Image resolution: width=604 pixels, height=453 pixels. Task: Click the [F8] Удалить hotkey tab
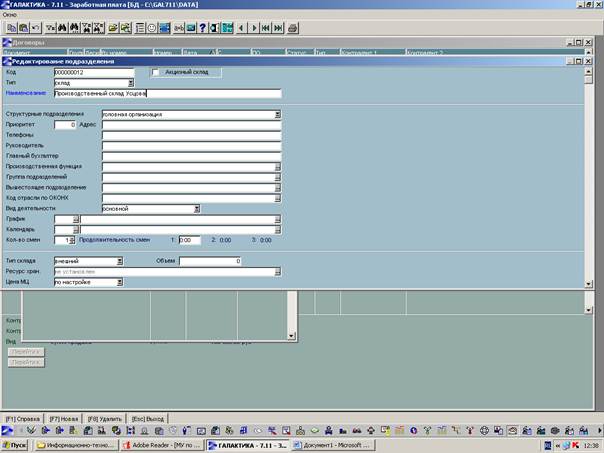point(104,418)
